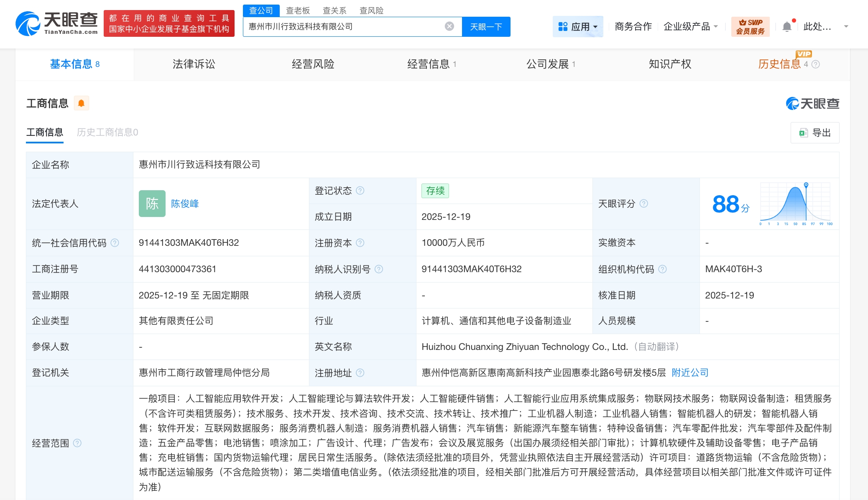Select the 查老板 search mode tab

(x=298, y=10)
